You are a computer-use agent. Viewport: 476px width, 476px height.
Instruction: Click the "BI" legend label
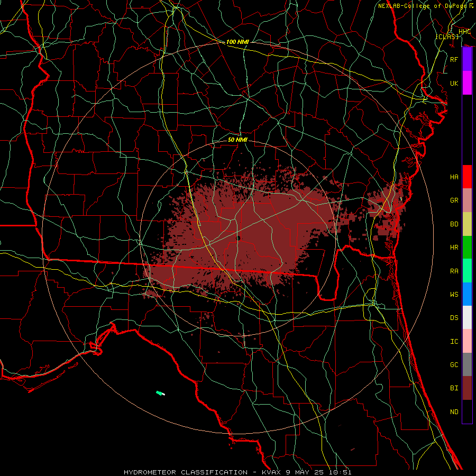454,388
